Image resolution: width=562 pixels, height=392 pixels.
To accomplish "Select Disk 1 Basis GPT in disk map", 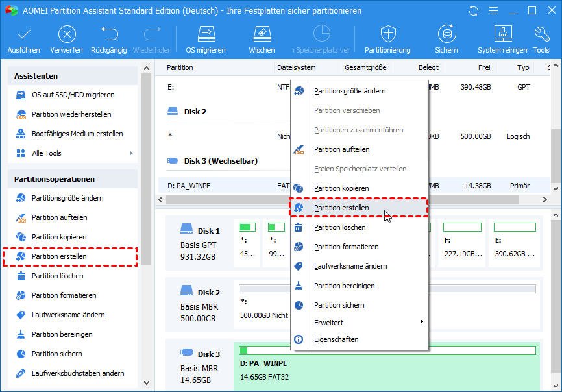I will pos(199,243).
